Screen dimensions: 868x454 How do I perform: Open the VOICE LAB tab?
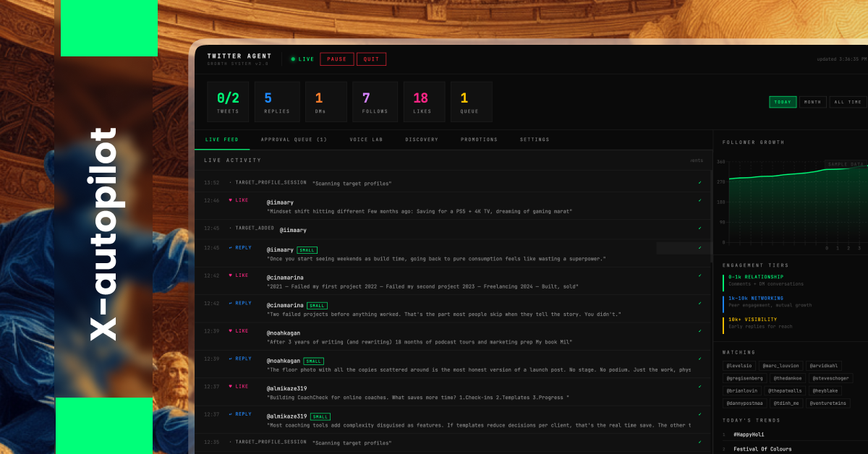[366, 140]
